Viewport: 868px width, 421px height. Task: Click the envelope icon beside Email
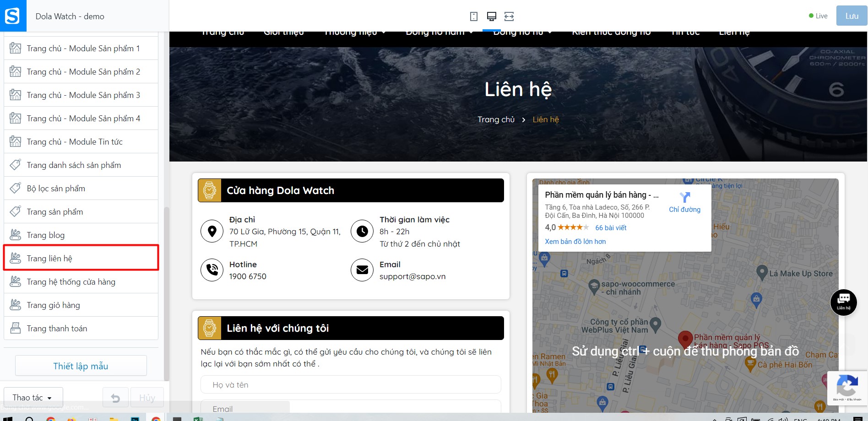point(362,270)
